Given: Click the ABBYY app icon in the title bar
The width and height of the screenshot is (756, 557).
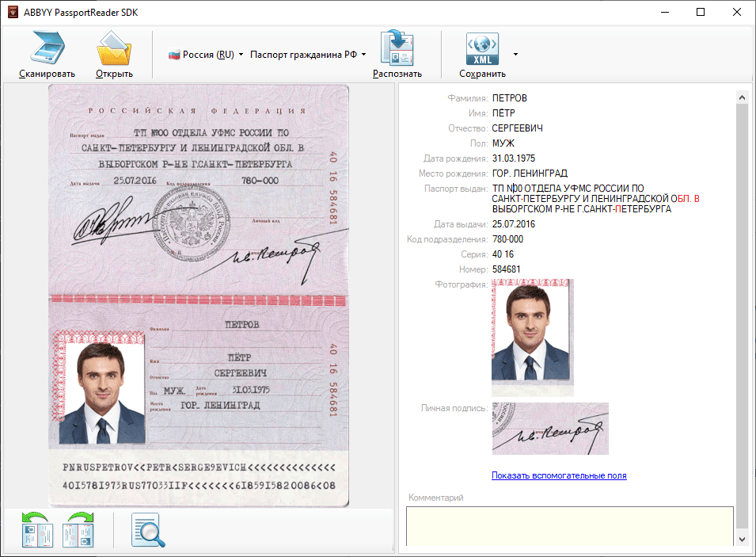Looking at the screenshot, I should 13,13.
